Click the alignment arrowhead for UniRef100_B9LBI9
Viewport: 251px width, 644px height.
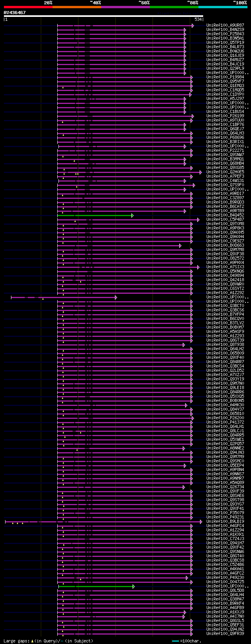[x=201, y=522]
